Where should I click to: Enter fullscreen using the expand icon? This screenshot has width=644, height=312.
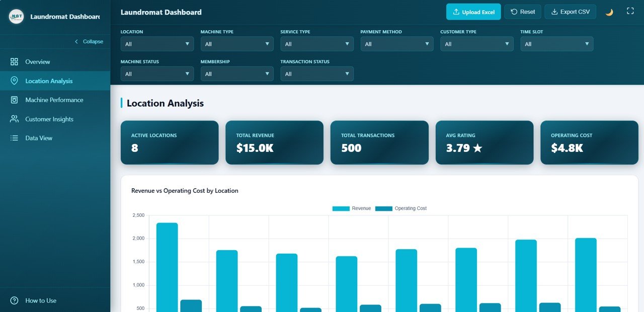point(630,11)
